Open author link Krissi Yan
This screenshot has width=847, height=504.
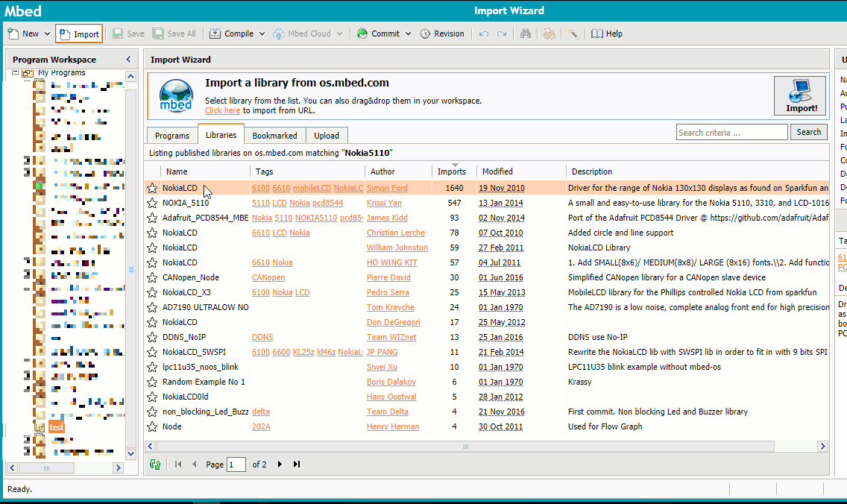tap(384, 203)
